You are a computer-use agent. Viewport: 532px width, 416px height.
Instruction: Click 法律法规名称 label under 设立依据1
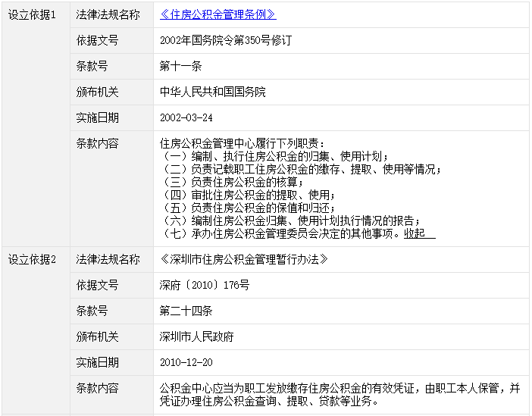tap(108, 15)
